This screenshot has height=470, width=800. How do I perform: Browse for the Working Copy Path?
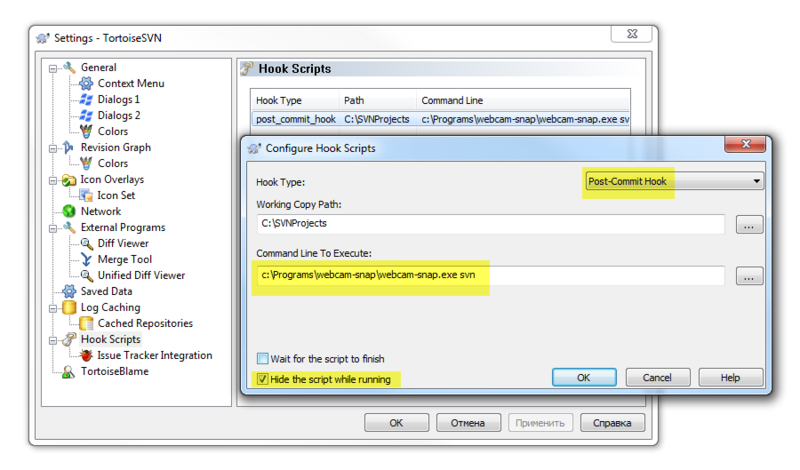(749, 225)
